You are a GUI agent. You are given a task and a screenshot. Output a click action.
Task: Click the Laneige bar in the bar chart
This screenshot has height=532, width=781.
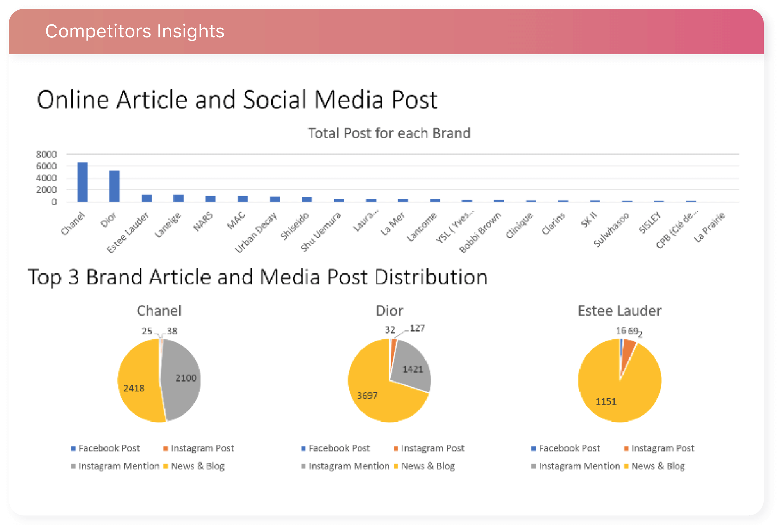[178, 198]
